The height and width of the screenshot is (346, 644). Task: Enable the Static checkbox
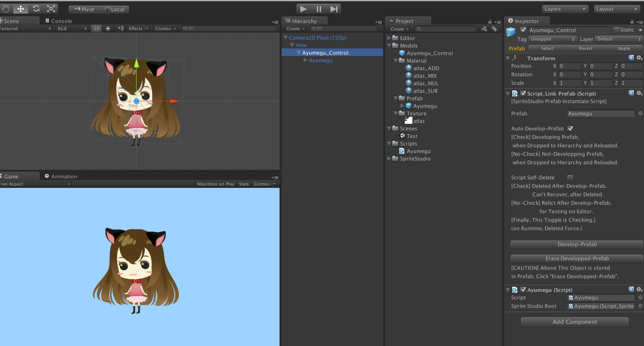(x=616, y=30)
